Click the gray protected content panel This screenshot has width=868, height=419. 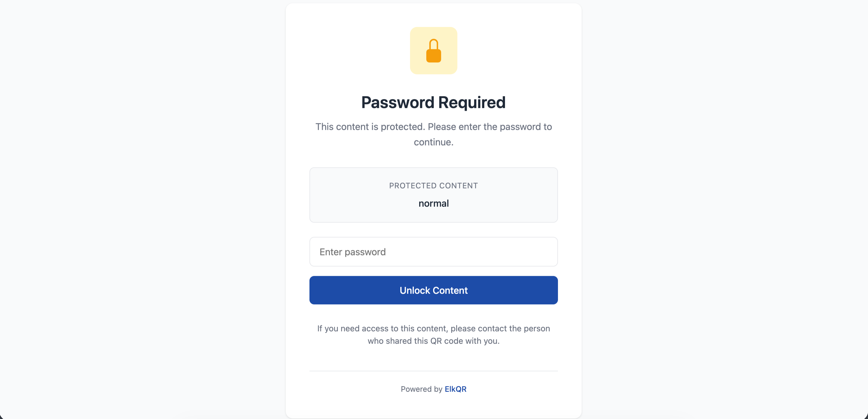433,195
